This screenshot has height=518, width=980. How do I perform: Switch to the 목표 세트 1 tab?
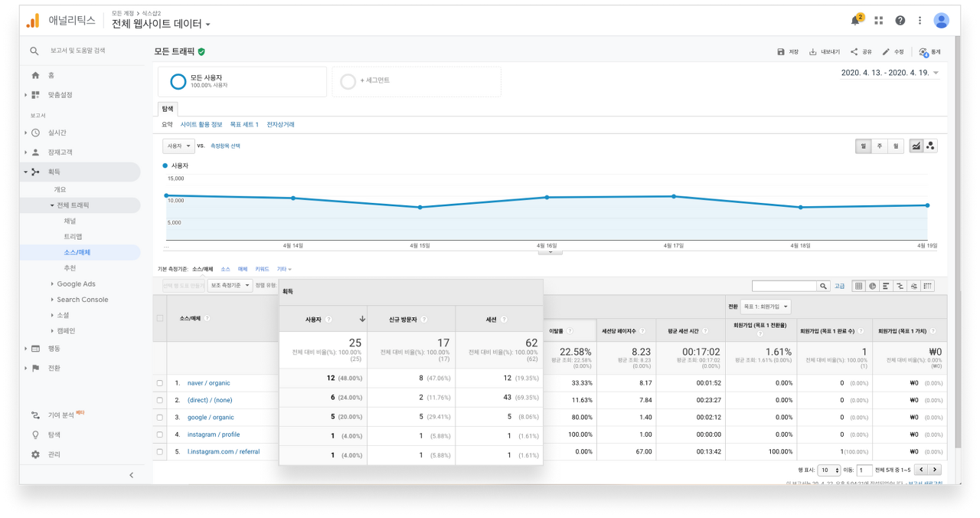(x=244, y=124)
